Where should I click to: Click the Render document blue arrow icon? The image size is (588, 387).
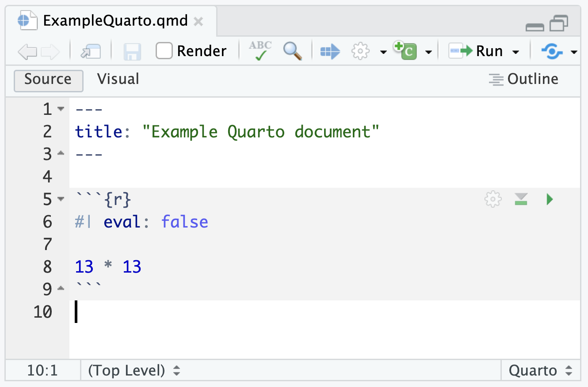tap(330, 52)
